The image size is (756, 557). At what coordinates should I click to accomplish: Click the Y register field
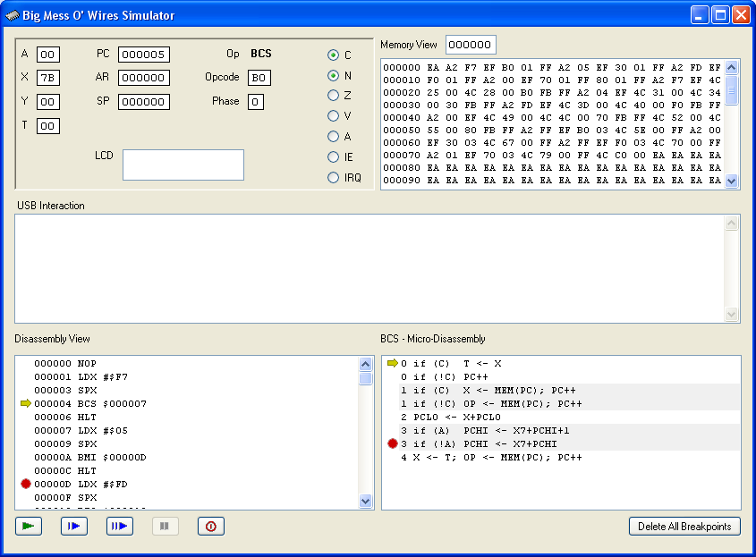click(x=48, y=102)
